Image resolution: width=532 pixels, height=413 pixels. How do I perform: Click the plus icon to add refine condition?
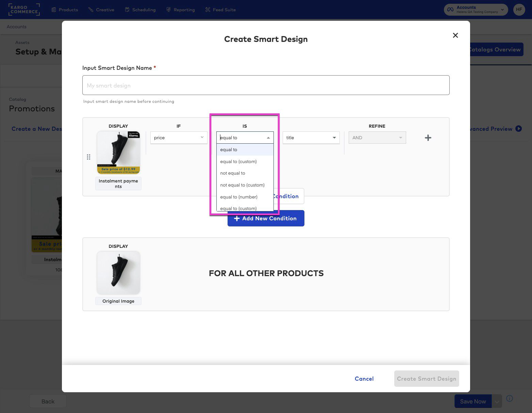[x=428, y=138]
